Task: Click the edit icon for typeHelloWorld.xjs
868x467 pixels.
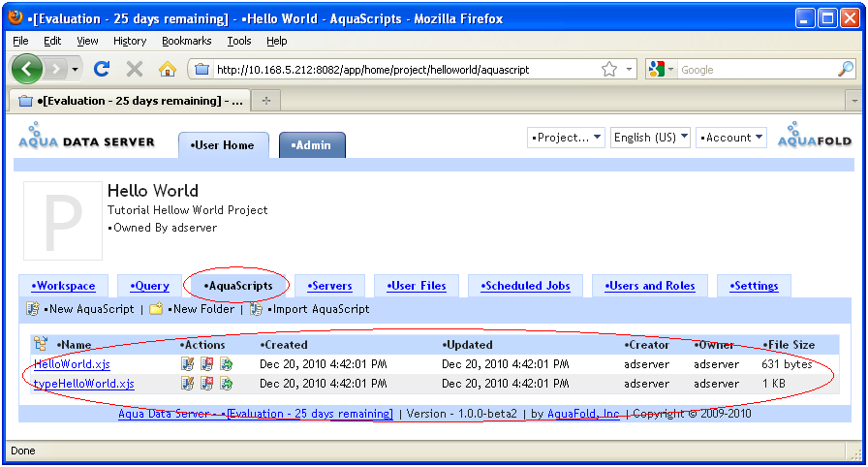Action: [188, 383]
